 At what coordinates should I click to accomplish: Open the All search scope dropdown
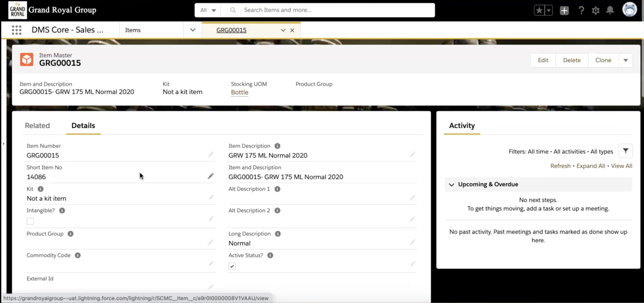tap(208, 10)
